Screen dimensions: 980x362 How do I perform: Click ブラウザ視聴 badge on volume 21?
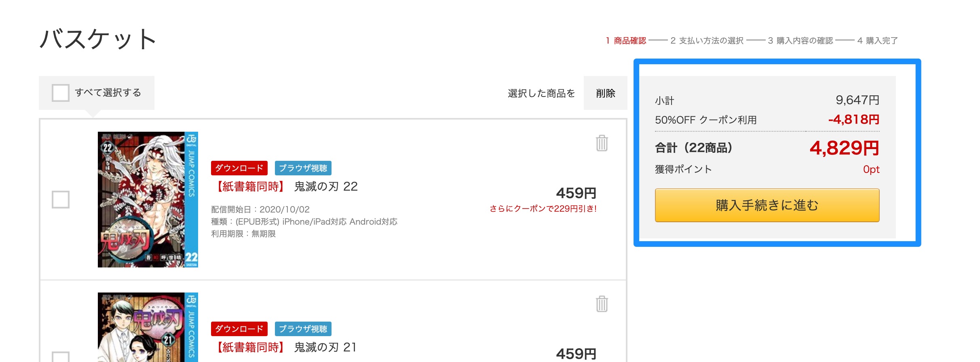click(x=303, y=329)
